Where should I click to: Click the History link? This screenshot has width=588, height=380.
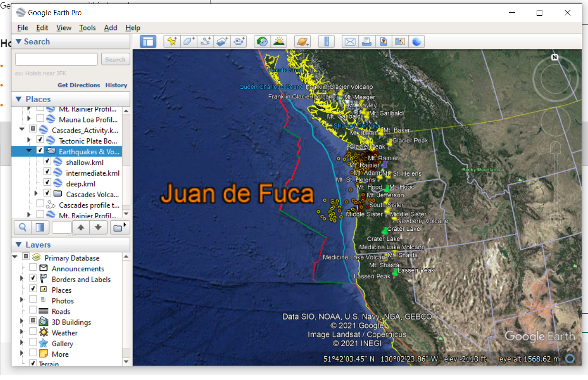click(116, 85)
